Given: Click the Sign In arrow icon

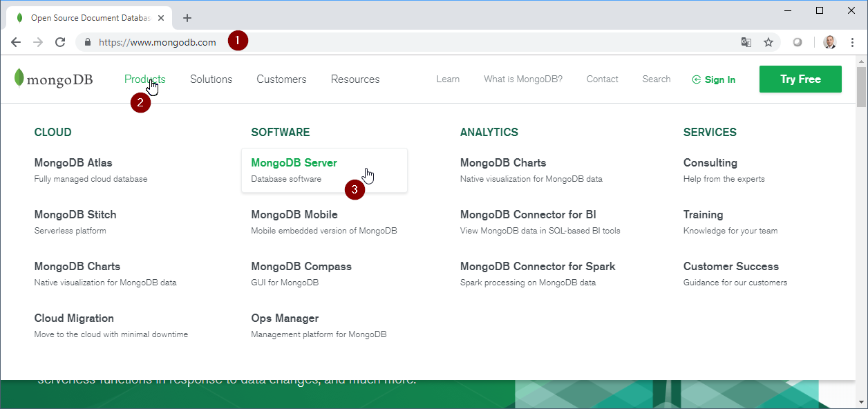Looking at the screenshot, I should [x=697, y=79].
